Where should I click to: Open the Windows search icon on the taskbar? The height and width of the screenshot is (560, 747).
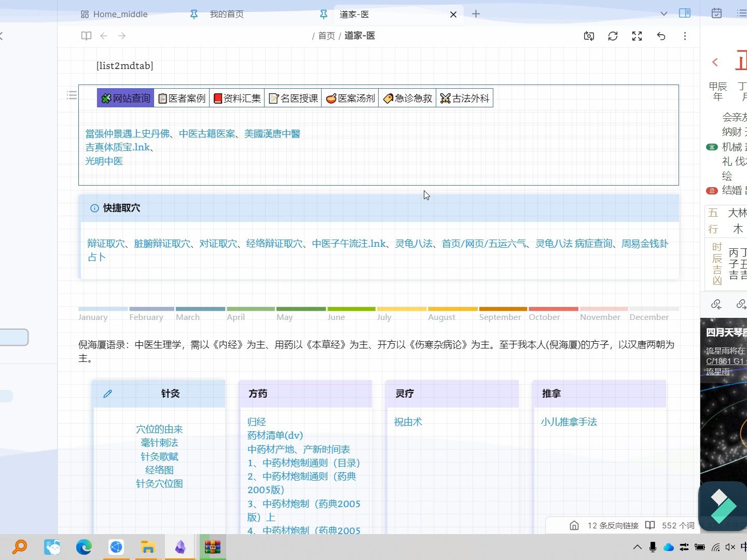[20, 547]
